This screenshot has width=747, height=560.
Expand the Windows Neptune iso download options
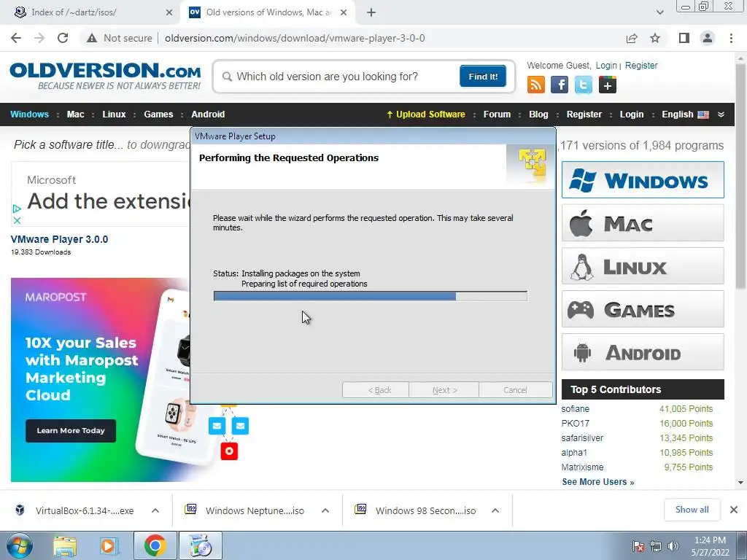(325, 510)
